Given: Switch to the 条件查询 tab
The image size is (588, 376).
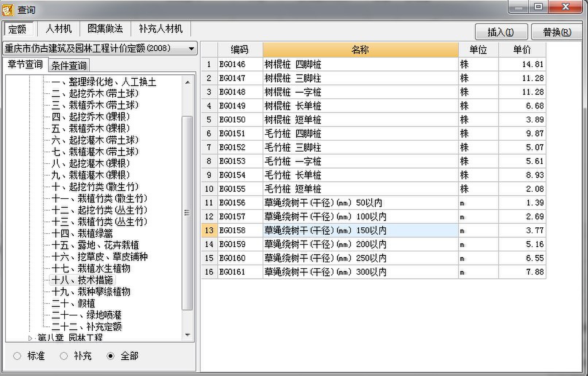Looking at the screenshot, I should [69, 66].
